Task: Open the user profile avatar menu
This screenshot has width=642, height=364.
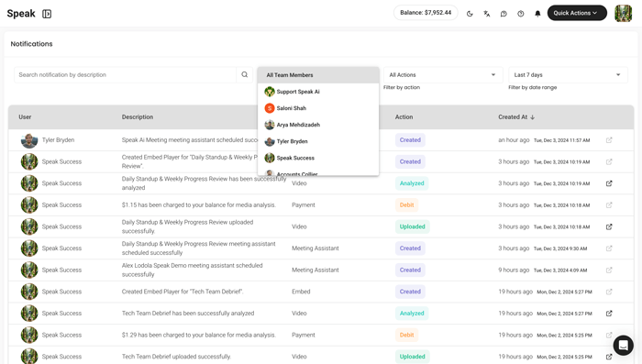Action: tap(623, 13)
